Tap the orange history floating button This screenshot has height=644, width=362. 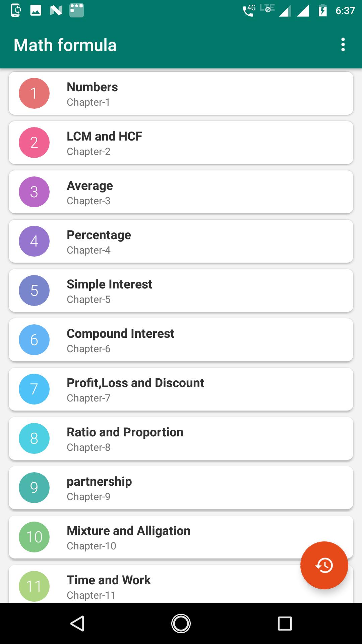(324, 565)
